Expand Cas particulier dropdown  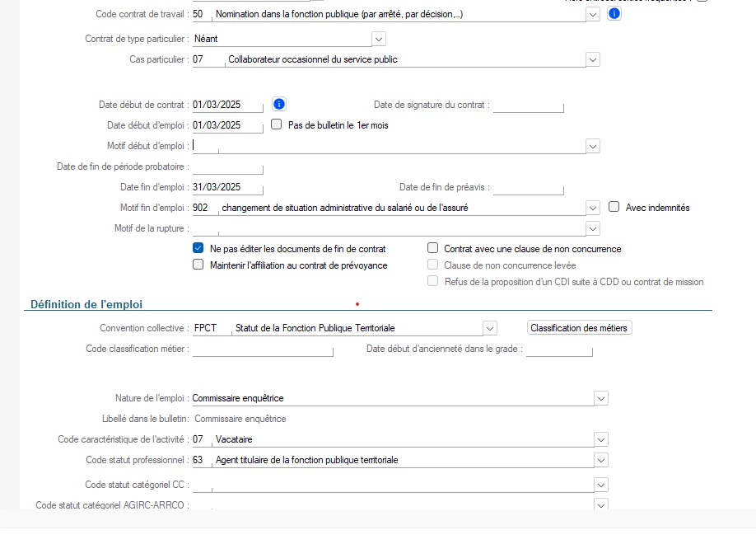coord(593,60)
